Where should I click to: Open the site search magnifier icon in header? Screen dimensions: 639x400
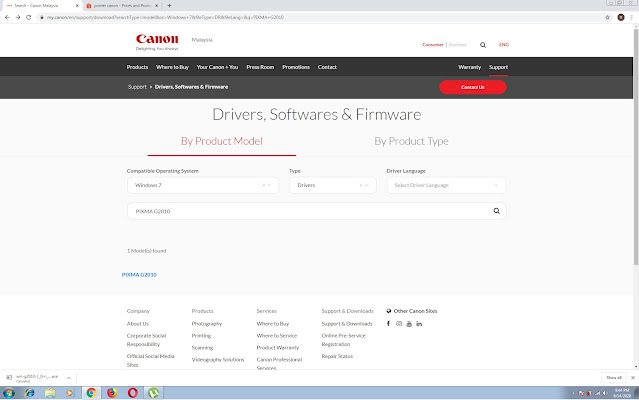click(x=483, y=45)
